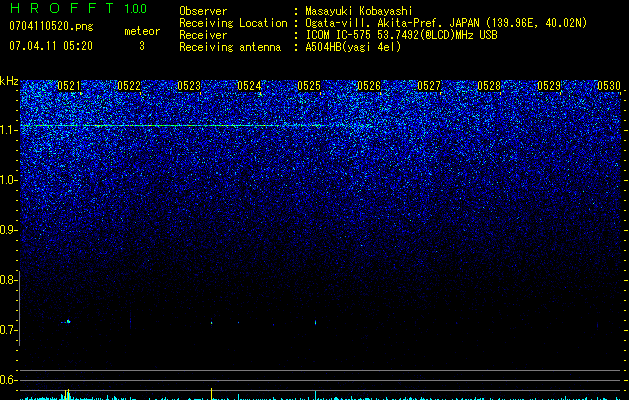
Task: Click the 0523 time marker
Action: click(189, 86)
